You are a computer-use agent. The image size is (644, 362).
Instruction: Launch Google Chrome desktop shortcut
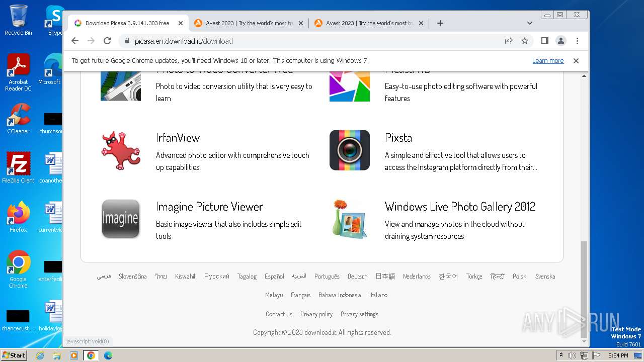pyautogui.click(x=18, y=269)
